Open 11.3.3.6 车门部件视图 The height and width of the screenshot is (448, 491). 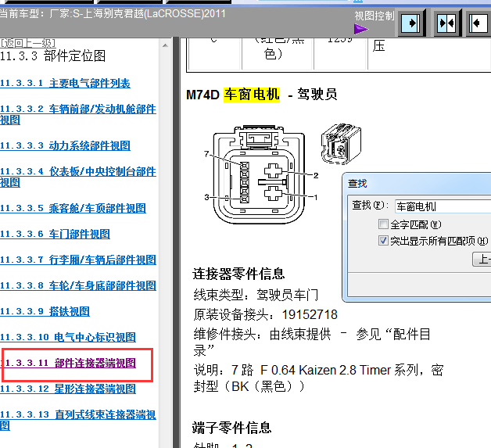click(55, 234)
